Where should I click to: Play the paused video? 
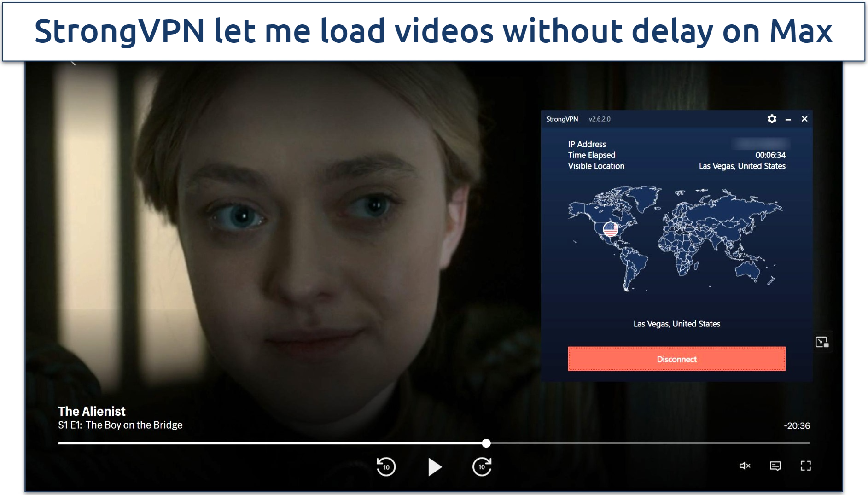pyautogui.click(x=434, y=466)
